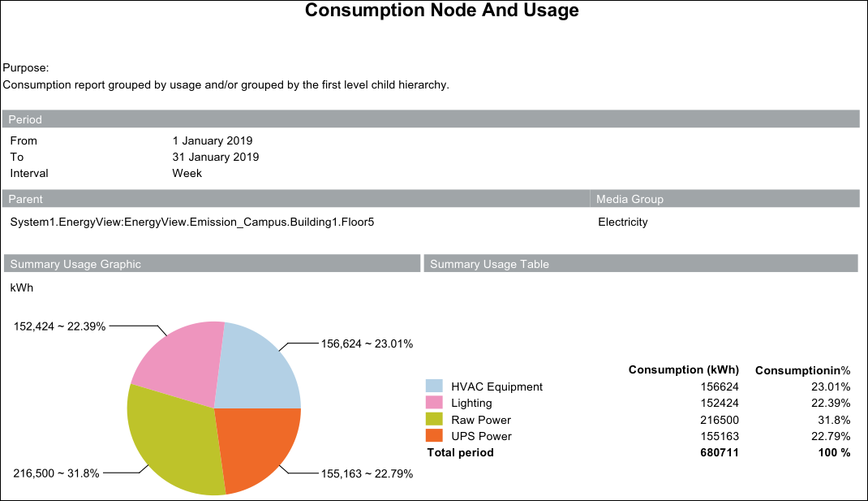Select the olive Raw Power legend swatch
The height and width of the screenshot is (501, 868).
(434, 420)
